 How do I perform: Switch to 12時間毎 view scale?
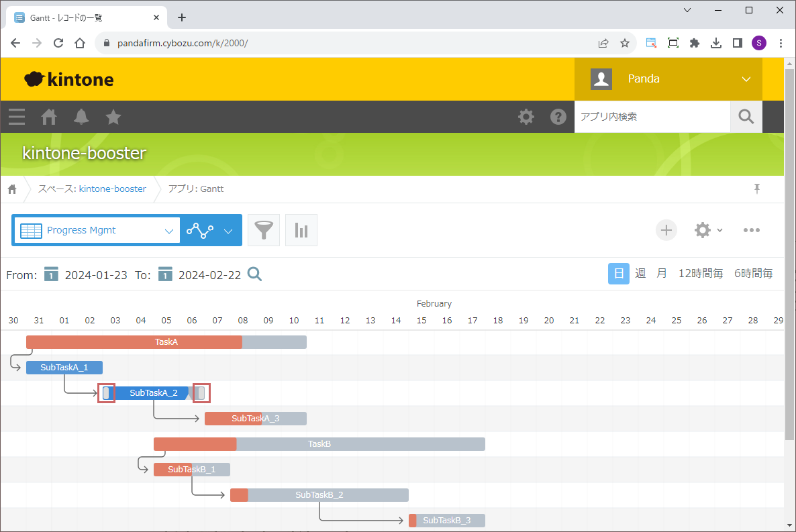[x=700, y=274]
